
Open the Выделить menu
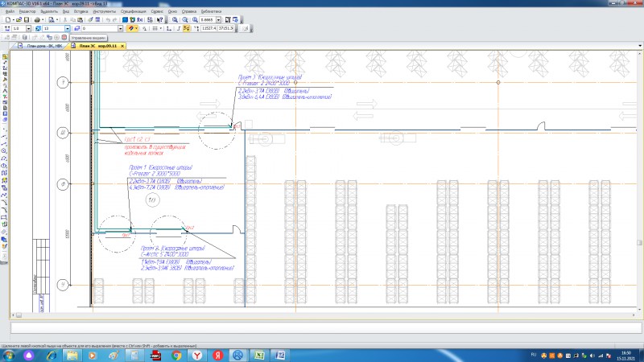pos(49,11)
